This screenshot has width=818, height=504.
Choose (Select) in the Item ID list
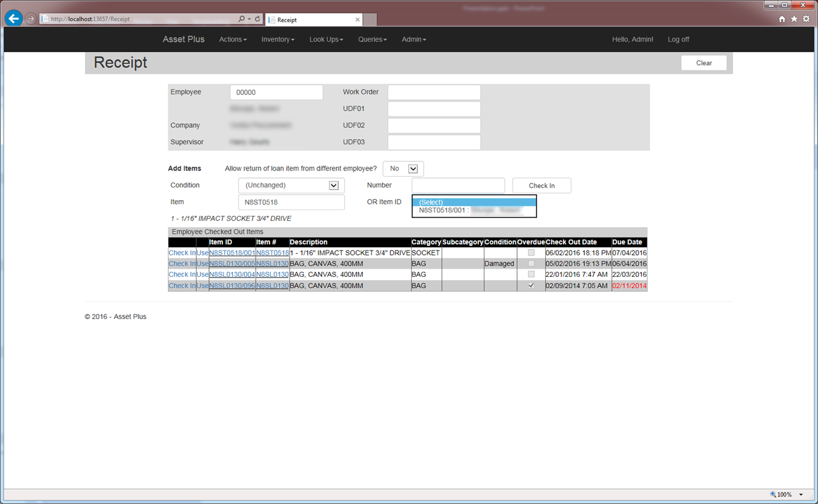point(474,203)
